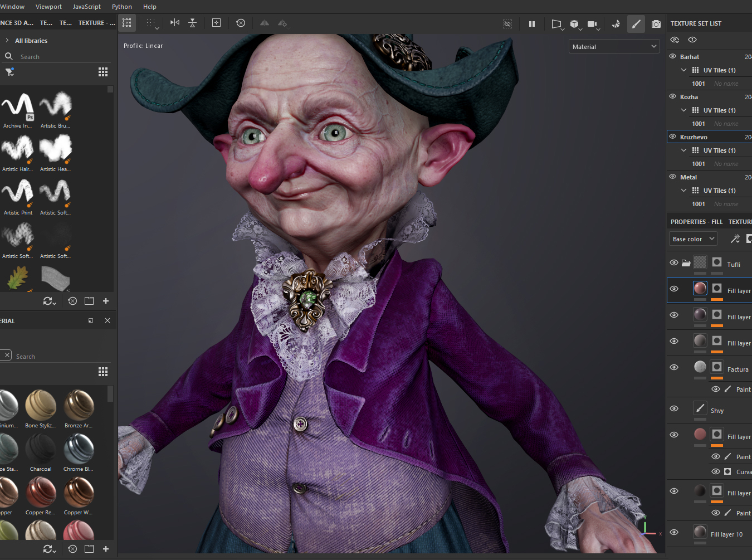
Task: Open the Python menu
Action: 121,7
